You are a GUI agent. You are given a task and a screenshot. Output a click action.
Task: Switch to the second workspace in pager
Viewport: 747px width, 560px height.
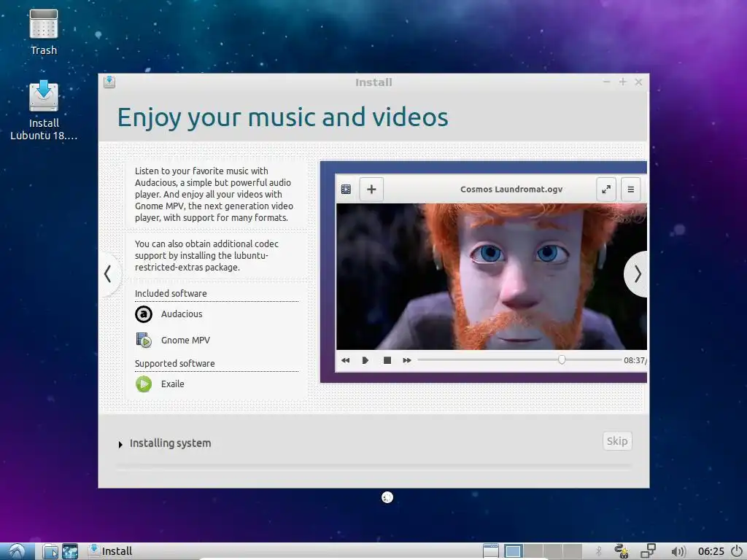point(533,551)
